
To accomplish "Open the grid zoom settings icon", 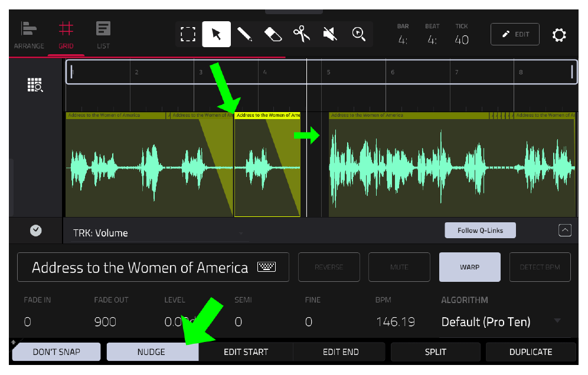I will pyautogui.click(x=35, y=85).
